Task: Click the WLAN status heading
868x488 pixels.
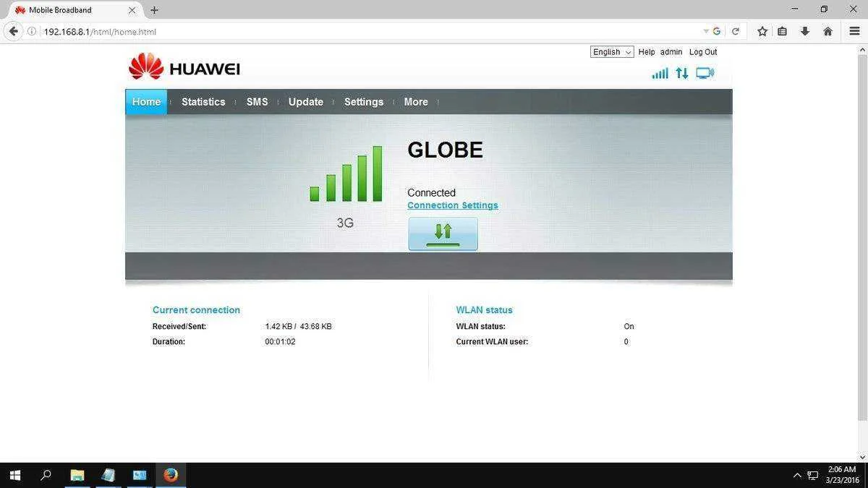Action: point(484,310)
